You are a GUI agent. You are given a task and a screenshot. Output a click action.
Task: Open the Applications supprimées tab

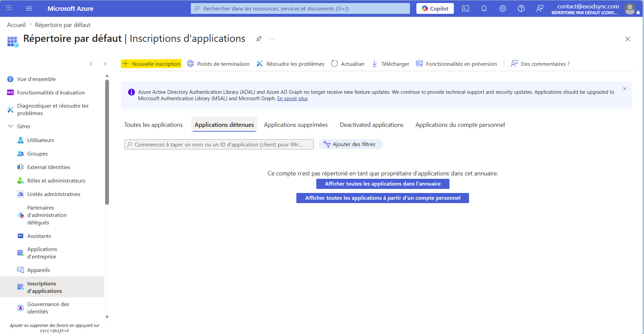tap(296, 125)
